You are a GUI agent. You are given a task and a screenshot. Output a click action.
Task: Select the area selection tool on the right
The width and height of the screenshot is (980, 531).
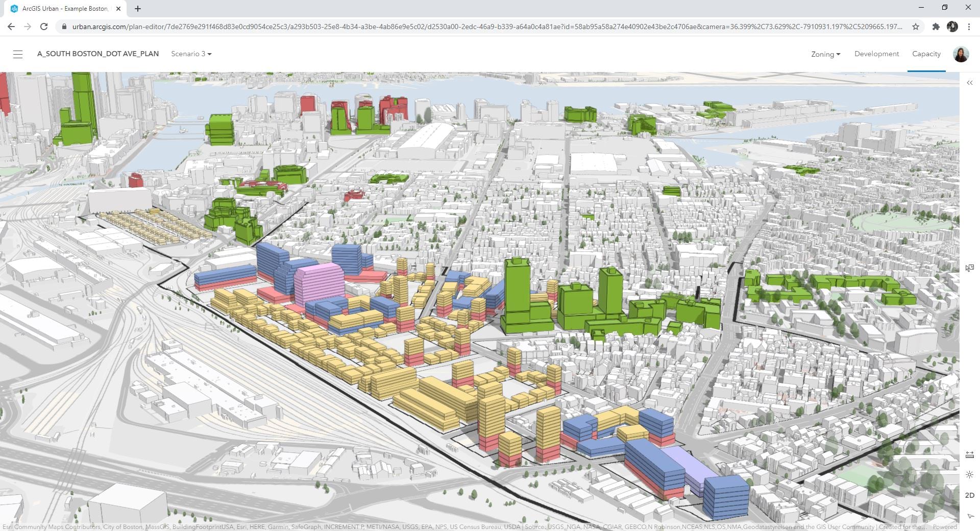coord(969,268)
